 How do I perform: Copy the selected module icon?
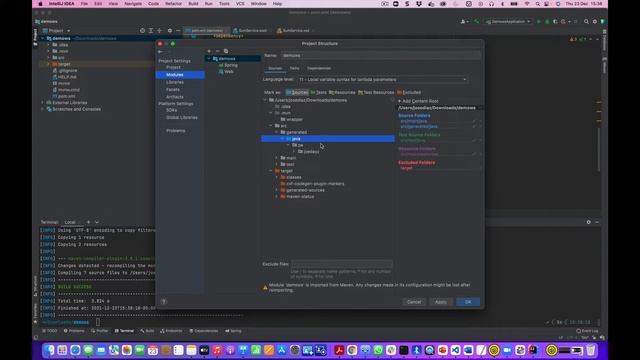226,51
